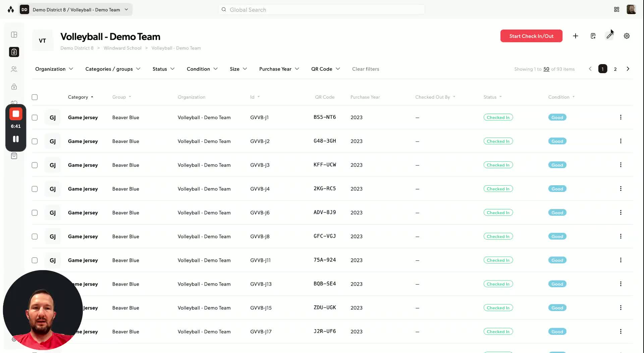Open the shopping bag icon in sidebar
Screen dimensions: 644x353
[14, 156]
